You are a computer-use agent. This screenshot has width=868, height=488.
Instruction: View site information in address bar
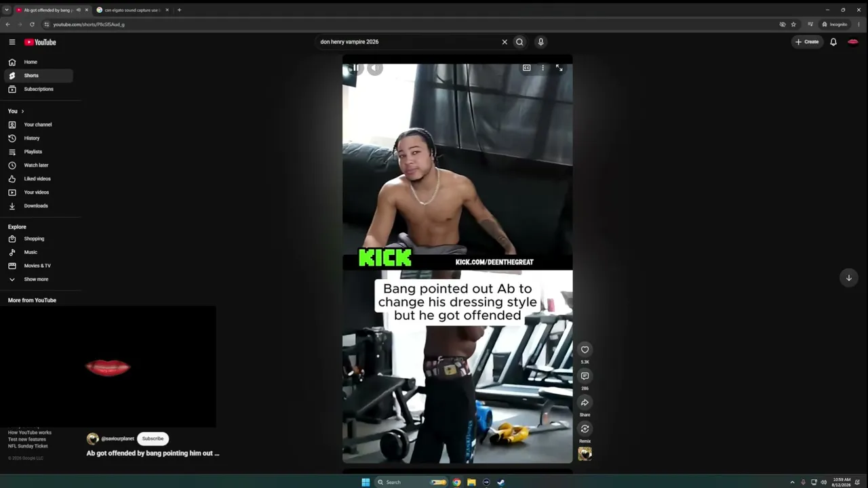pyautogui.click(x=46, y=24)
